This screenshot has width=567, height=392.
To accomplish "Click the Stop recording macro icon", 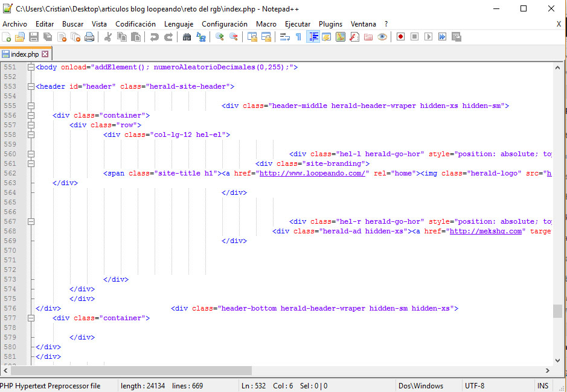I will point(414,37).
